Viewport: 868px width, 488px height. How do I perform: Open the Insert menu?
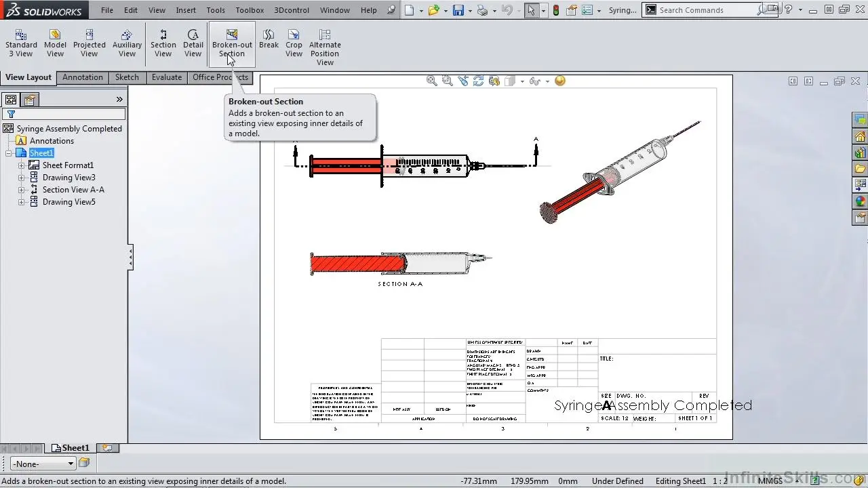tap(186, 10)
